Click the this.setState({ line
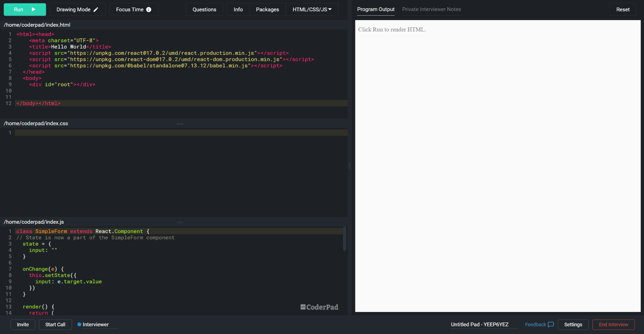 (53, 275)
